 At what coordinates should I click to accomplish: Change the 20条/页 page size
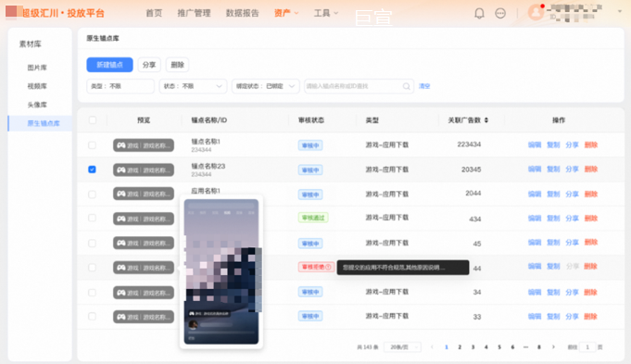pos(402,347)
